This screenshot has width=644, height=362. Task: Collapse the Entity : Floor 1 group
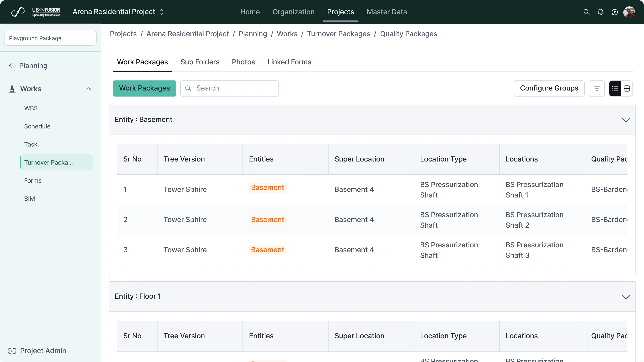click(625, 297)
